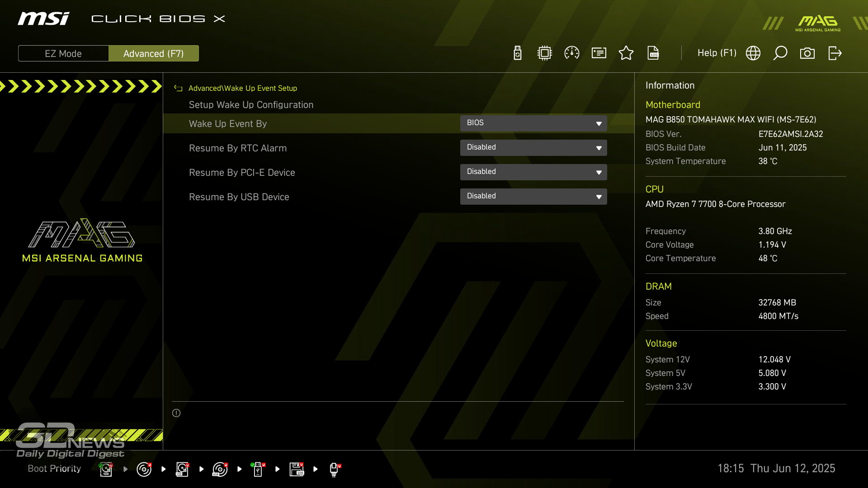Open the profile card icon in toolbar
868x488 pixels.
tap(599, 53)
